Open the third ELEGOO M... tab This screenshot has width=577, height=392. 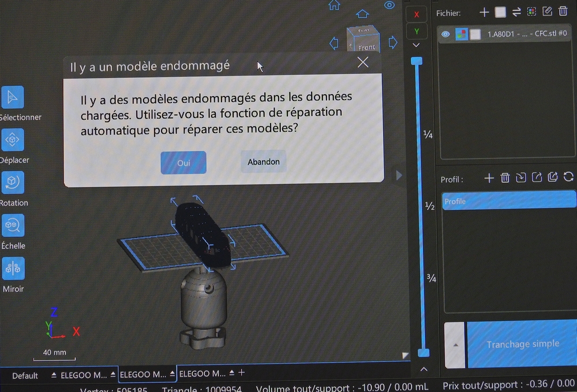(x=202, y=374)
